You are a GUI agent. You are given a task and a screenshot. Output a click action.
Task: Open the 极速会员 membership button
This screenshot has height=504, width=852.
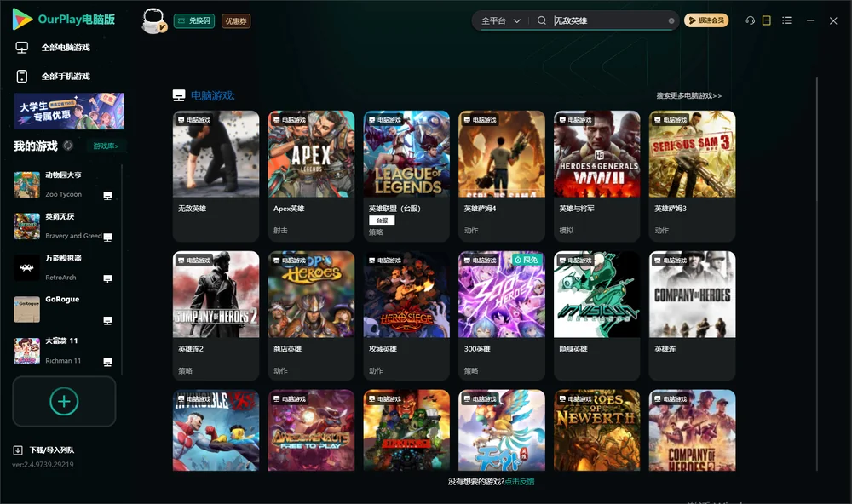pyautogui.click(x=706, y=20)
